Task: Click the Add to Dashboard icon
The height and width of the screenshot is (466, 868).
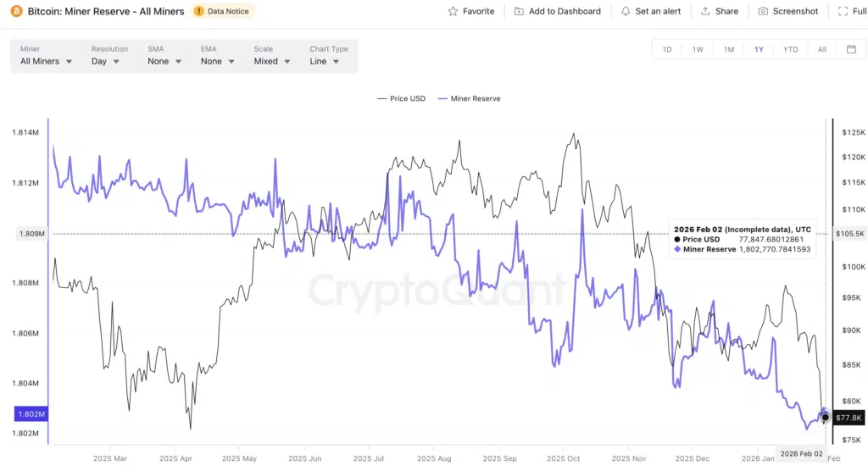Action: point(519,12)
